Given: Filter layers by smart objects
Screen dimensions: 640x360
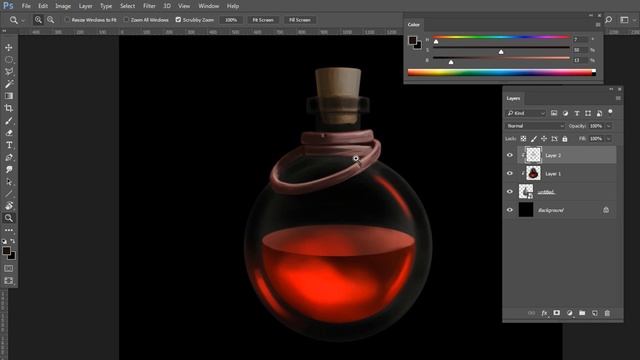Looking at the screenshot, I should coord(599,113).
